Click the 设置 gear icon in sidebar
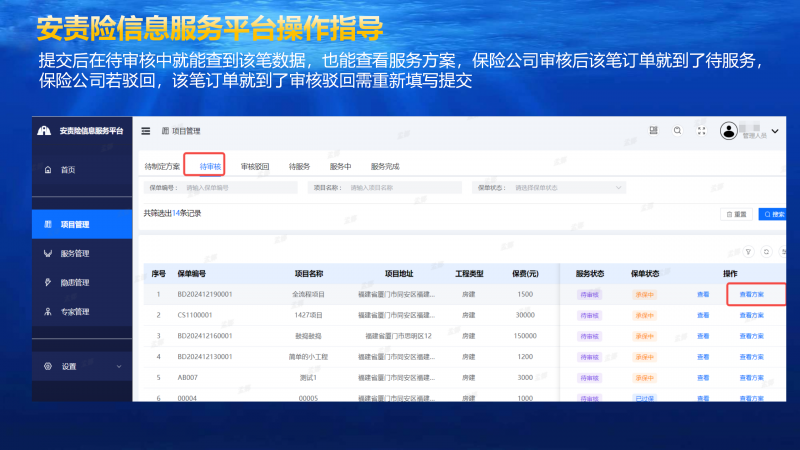This screenshot has width=800, height=450. 48,366
